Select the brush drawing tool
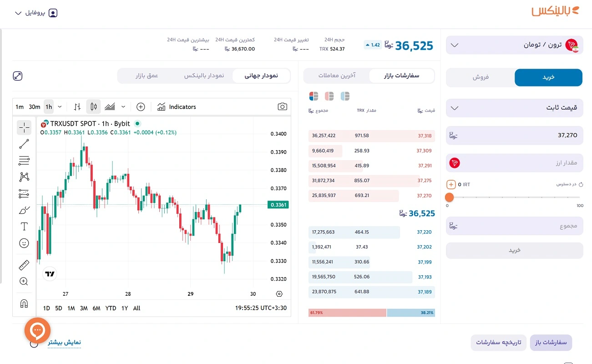Image resolution: width=592 pixels, height=364 pixels. [24, 210]
